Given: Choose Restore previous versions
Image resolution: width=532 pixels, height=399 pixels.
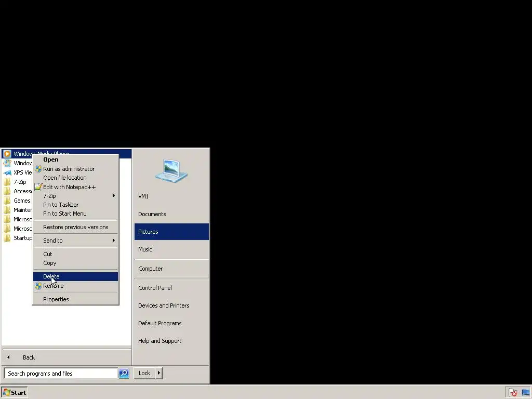Looking at the screenshot, I should point(75,227).
